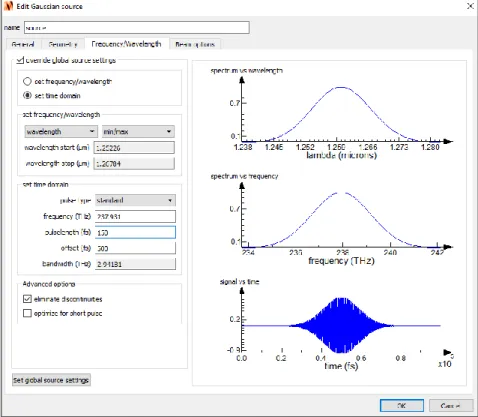Toggle eliminate discontinuities checkbox
The image size is (478, 417).
click(27, 299)
